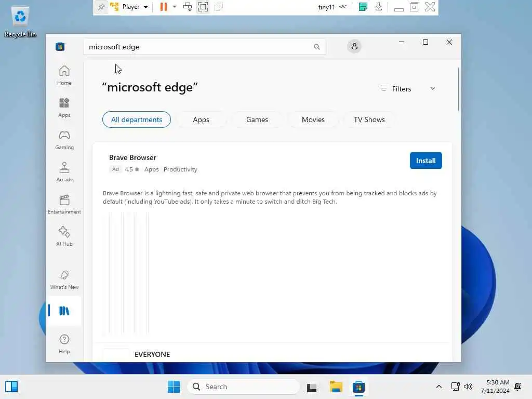Open the Player menu in VM toolbar
The width and height of the screenshot is (532, 399).
(x=135, y=7)
